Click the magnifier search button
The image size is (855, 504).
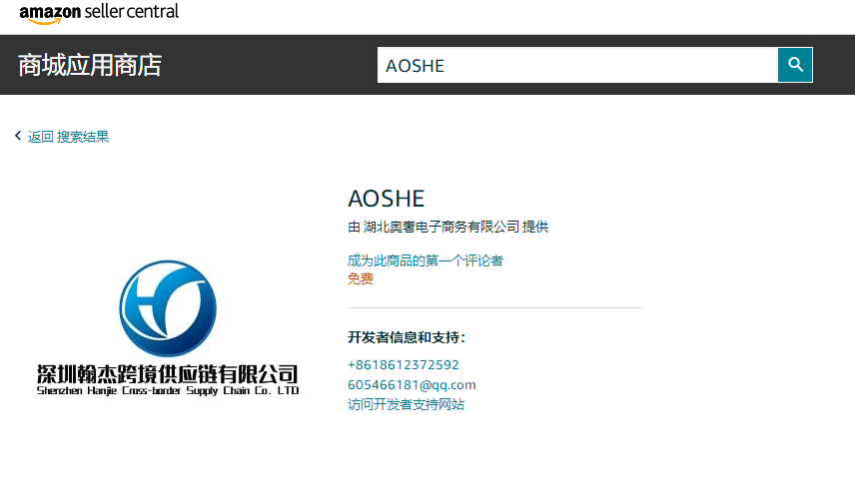[x=795, y=65]
